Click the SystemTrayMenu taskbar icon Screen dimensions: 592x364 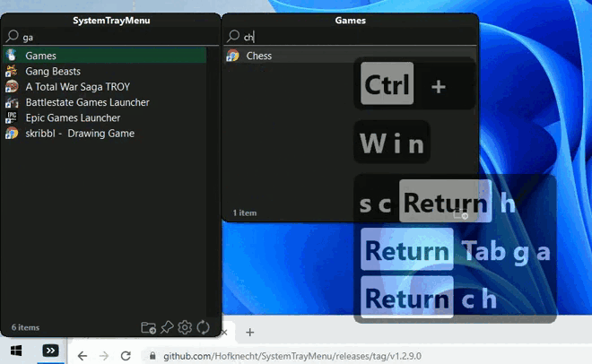52,351
